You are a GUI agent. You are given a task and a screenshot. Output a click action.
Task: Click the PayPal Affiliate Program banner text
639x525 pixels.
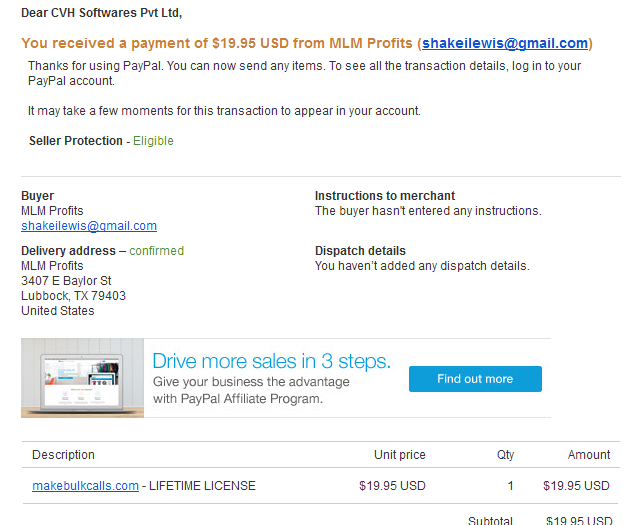click(238, 399)
